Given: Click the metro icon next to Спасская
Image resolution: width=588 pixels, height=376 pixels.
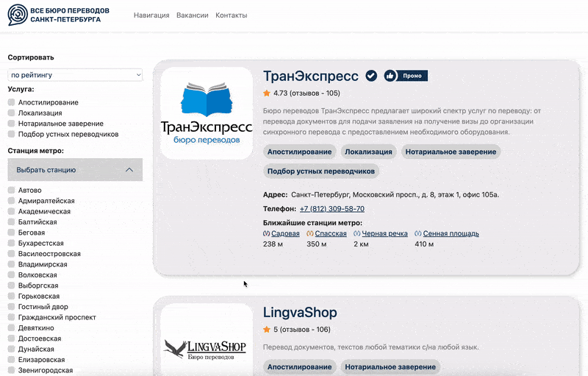Looking at the screenshot, I should 310,233.
